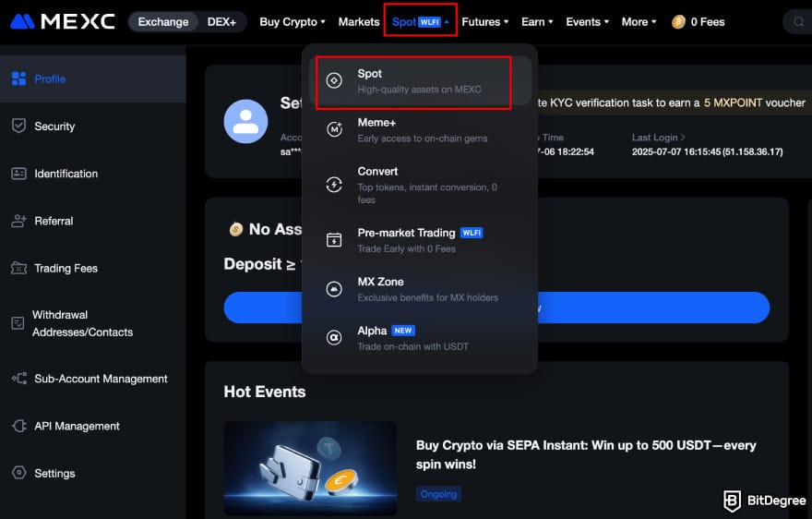The image size is (812, 519).
Task: Click the MEXC logo
Action: [x=63, y=21]
